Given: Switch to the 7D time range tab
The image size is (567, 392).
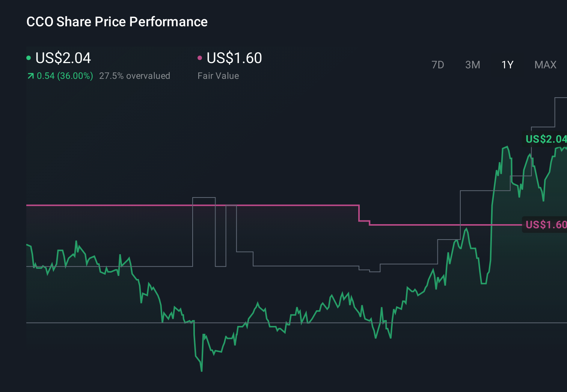Looking at the screenshot, I should pyautogui.click(x=438, y=65).
